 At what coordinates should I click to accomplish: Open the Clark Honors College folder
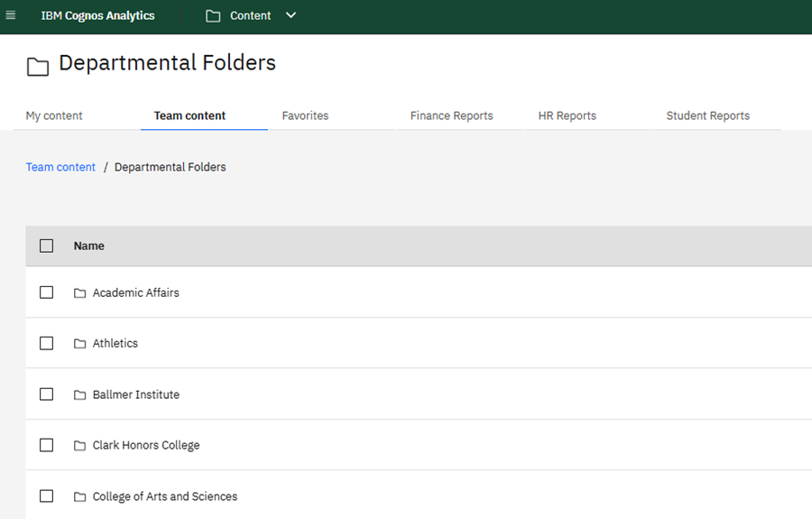click(x=146, y=446)
